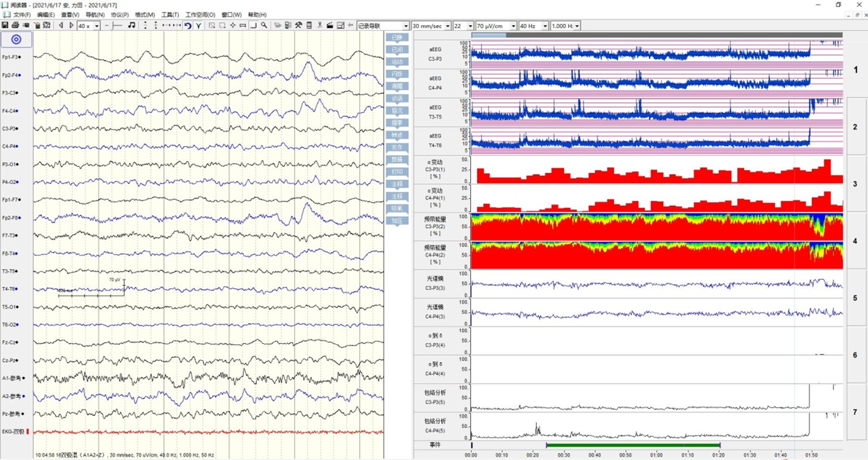Click the magnifier search icon
This screenshot has width=868, height=460.
pos(264,26)
